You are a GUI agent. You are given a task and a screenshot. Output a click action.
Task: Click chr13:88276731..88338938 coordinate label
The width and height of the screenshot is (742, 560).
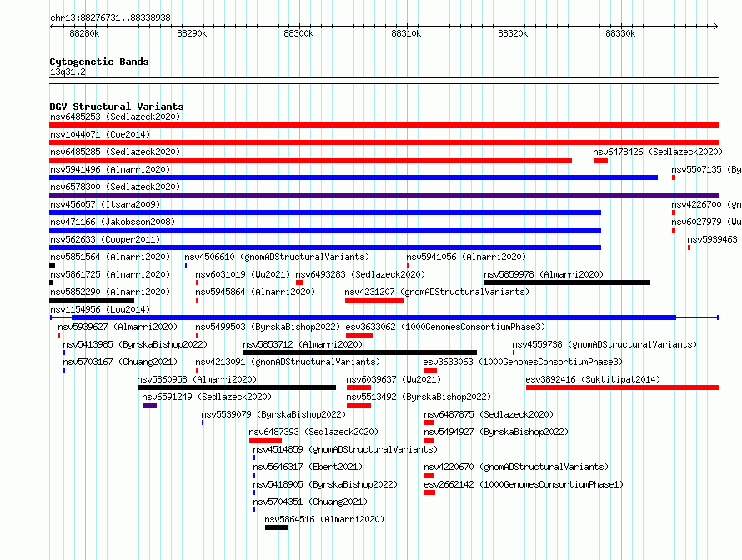(x=110, y=17)
